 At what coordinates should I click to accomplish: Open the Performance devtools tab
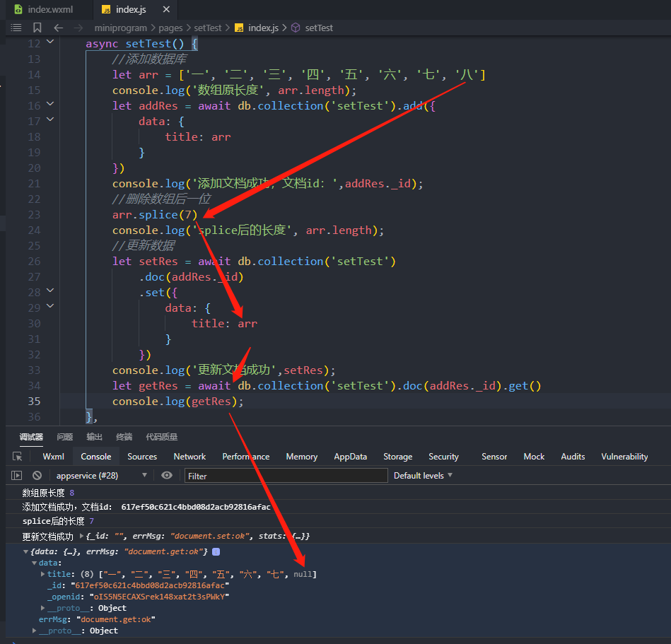pyautogui.click(x=245, y=457)
